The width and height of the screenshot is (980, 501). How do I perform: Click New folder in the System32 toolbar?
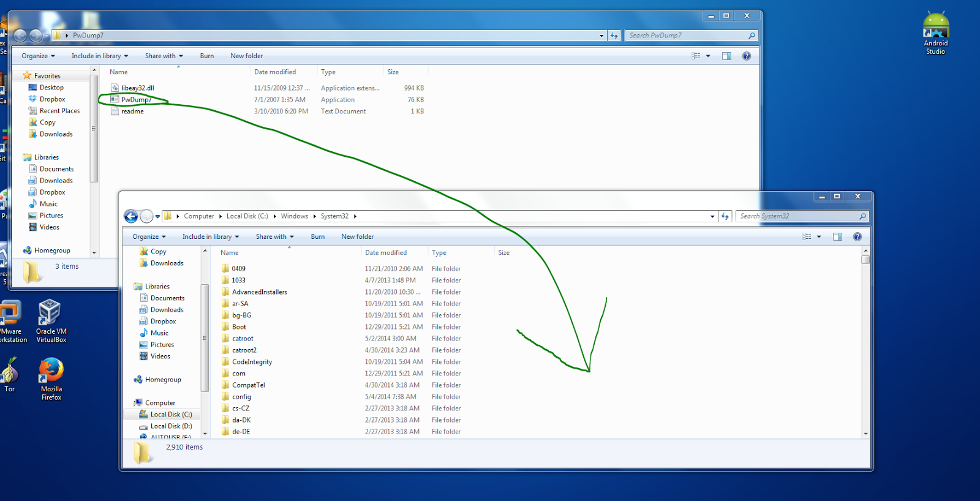(x=357, y=236)
